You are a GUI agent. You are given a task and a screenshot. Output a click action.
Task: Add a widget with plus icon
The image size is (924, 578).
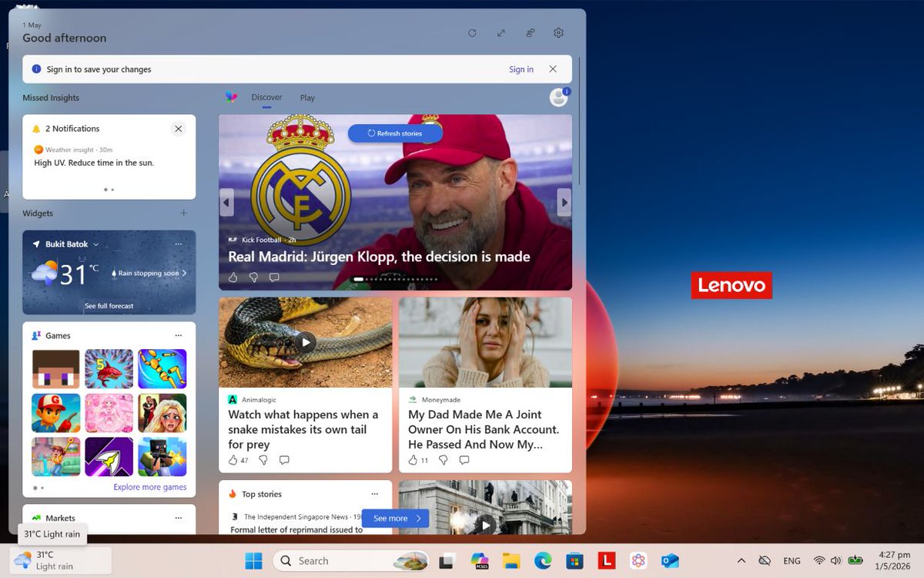click(x=183, y=213)
